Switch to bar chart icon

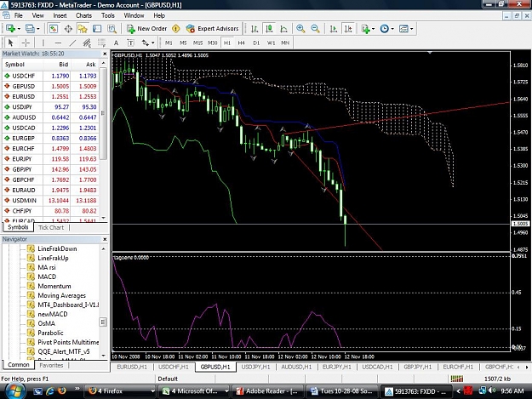tap(255, 29)
